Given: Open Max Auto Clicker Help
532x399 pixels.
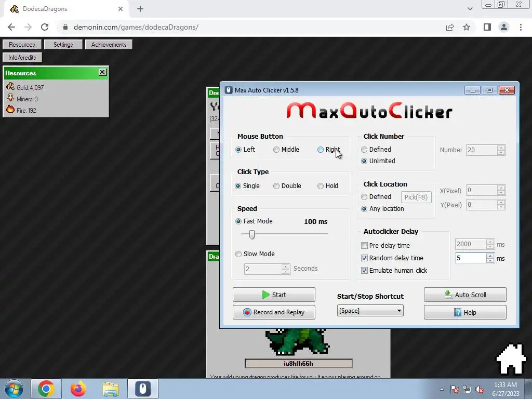Looking at the screenshot, I should pos(465,312).
